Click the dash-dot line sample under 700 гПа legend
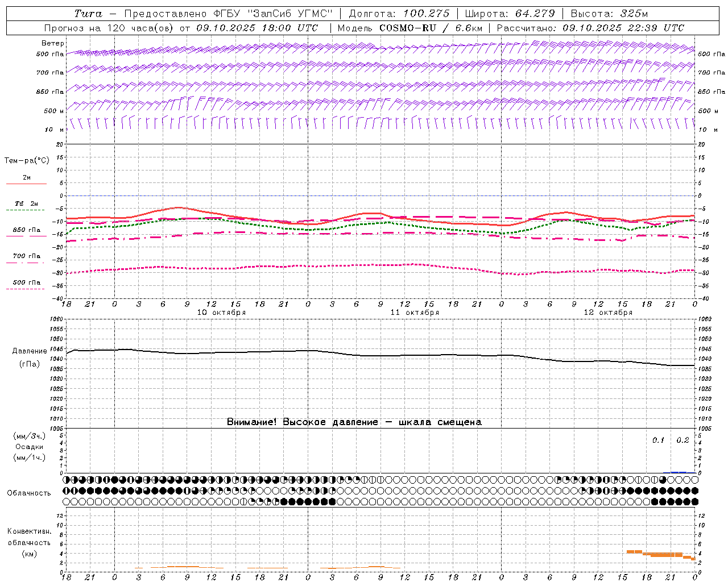728x582 pixels. (x=25, y=263)
